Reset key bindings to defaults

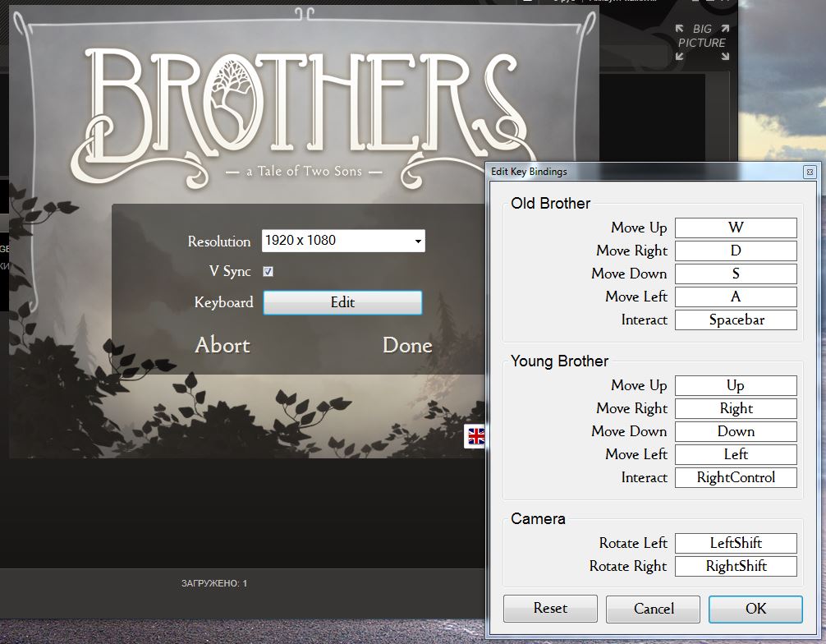(x=550, y=609)
